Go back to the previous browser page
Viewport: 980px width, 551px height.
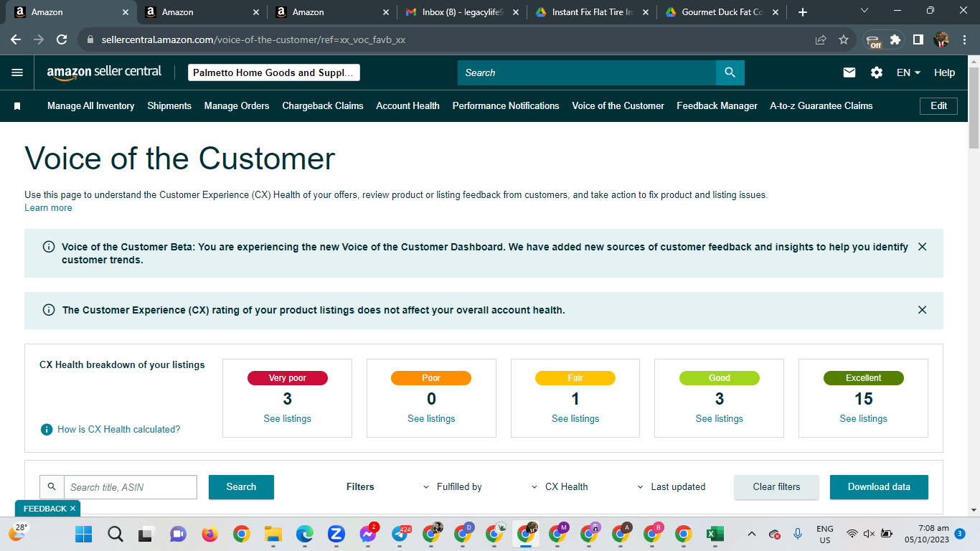[x=16, y=40]
